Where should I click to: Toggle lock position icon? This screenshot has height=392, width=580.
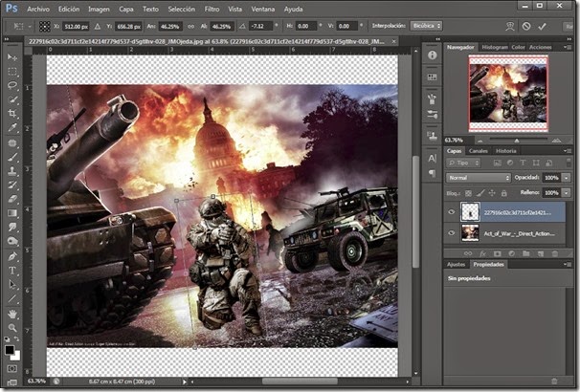492,193
